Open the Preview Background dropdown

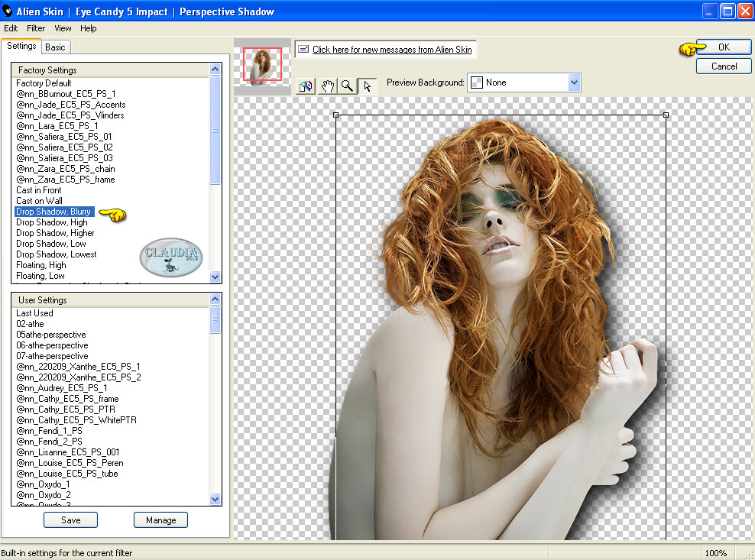point(574,83)
